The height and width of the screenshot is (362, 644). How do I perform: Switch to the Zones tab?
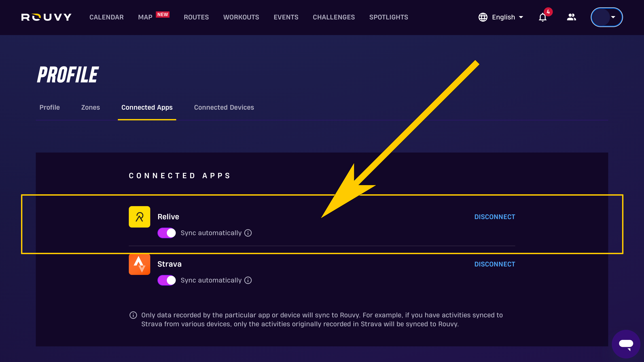(x=91, y=107)
